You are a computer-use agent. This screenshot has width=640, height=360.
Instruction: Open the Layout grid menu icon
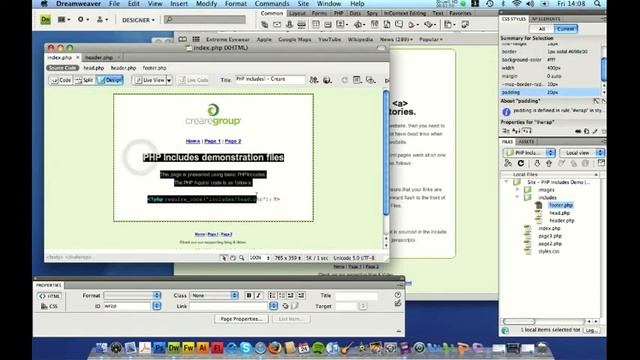coord(64,19)
